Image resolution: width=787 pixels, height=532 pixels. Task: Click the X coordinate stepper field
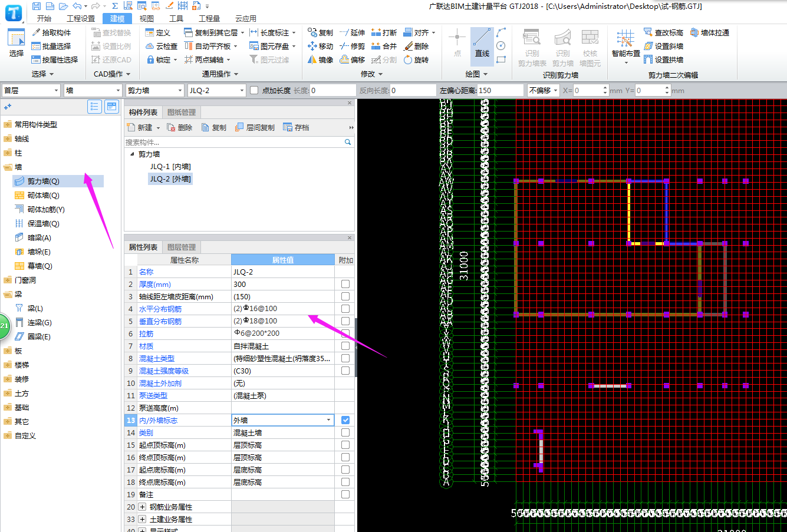(591, 90)
